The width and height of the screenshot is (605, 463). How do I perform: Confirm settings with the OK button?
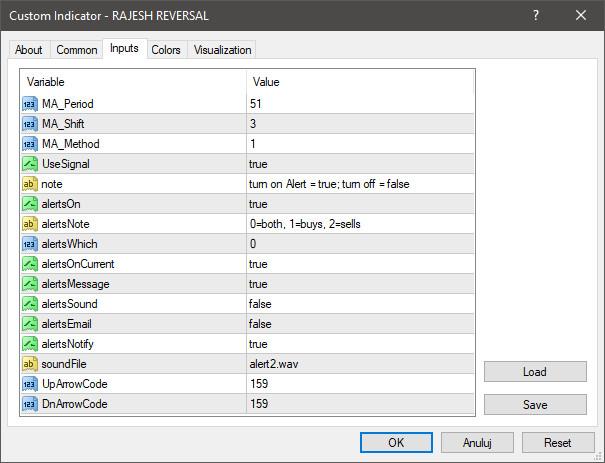[x=396, y=443]
